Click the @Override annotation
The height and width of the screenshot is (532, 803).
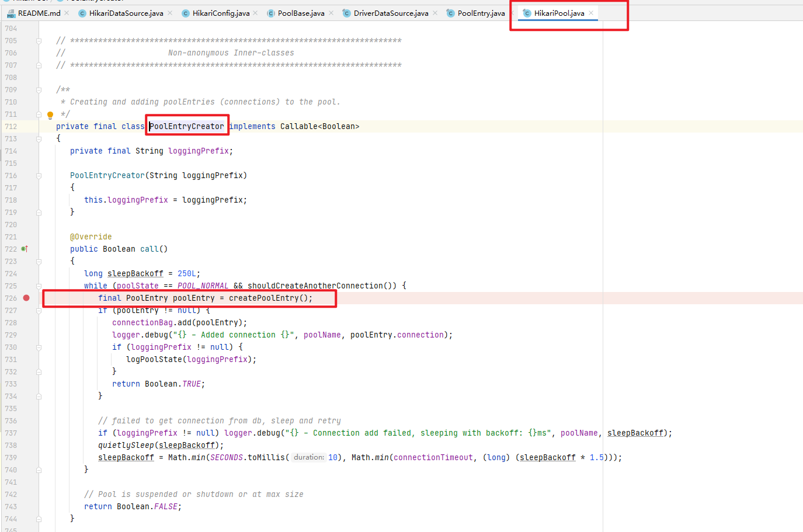click(x=91, y=237)
